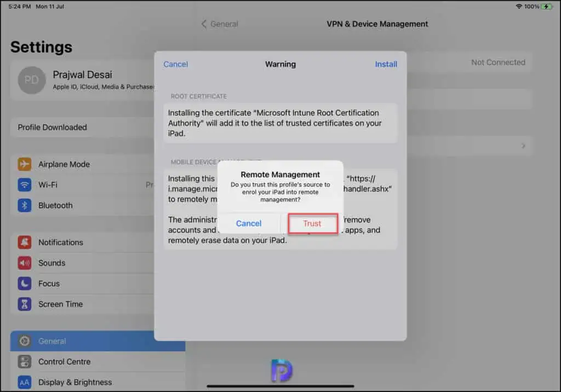This screenshot has width=561, height=392.
Task: Click the General gear icon
Action: (x=24, y=341)
